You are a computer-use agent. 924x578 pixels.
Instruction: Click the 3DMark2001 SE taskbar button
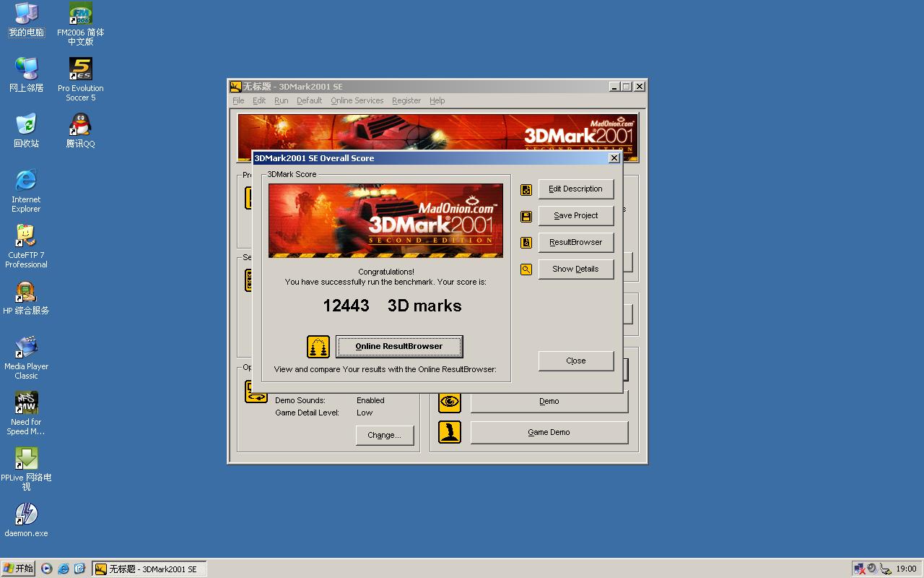tap(149, 569)
